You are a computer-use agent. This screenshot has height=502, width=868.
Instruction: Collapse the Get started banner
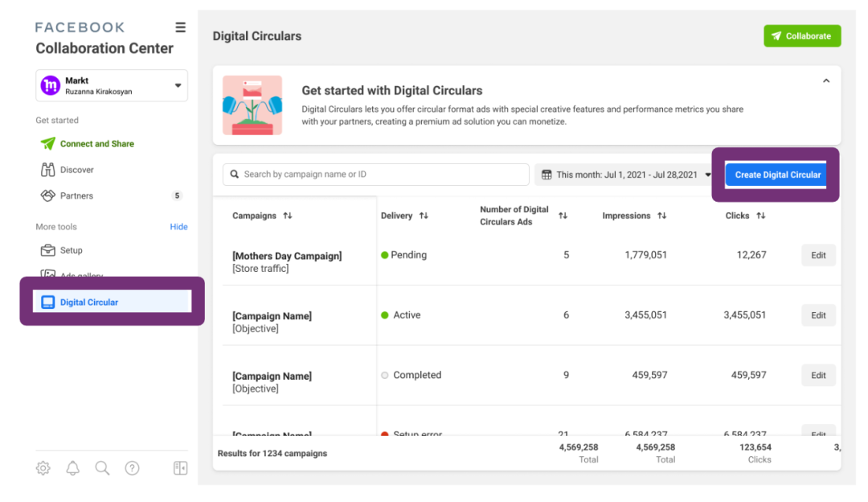tap(826, 81)
